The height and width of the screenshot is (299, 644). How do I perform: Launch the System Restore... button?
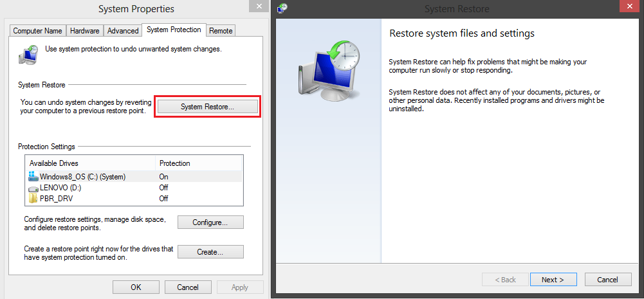click(x=207, y=107)
